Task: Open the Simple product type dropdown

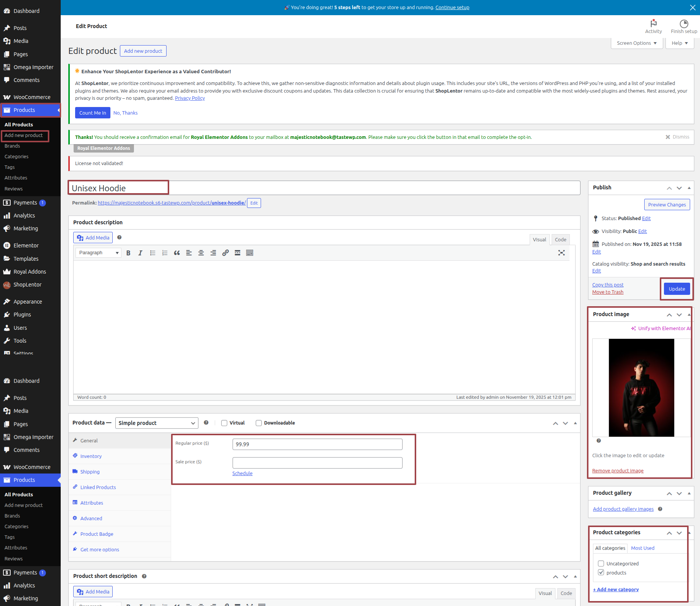Action: (157, 423)
